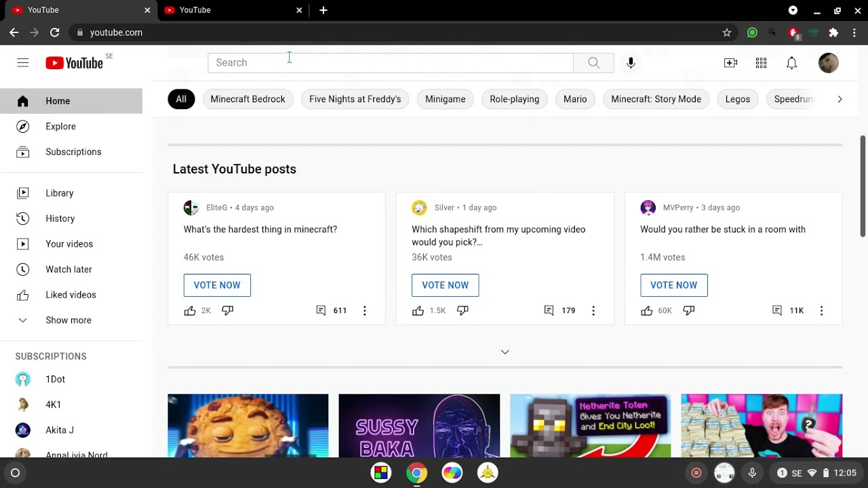The image size is (868, 488).
Task: Open Library in sidebar
Action: point(71,193)
